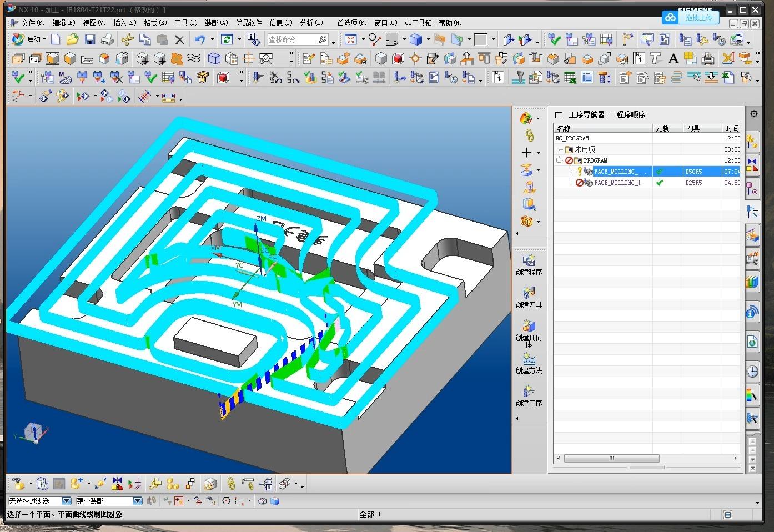Click the 拖拽上传 cloud upload button

click(x=691, y=17)
